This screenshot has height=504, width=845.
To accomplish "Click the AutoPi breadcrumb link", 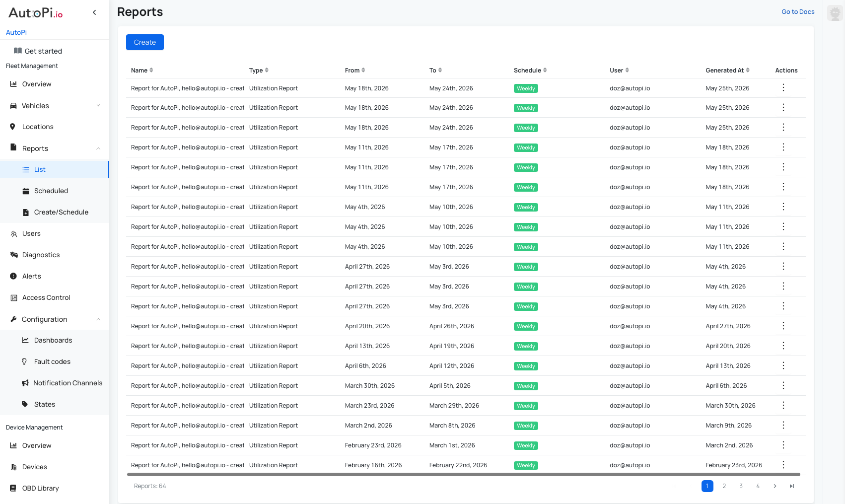I will tap(16, 32).
